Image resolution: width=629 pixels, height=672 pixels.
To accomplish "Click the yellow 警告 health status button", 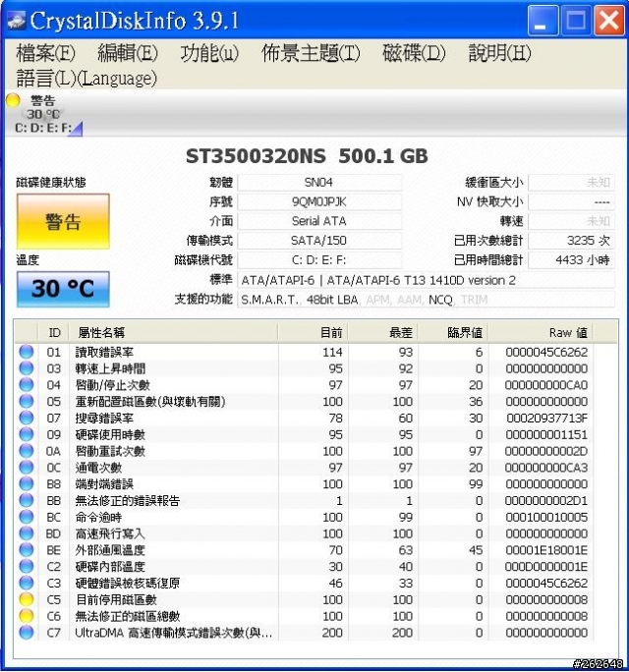I will pyautogui.click(x=63, y=221).
